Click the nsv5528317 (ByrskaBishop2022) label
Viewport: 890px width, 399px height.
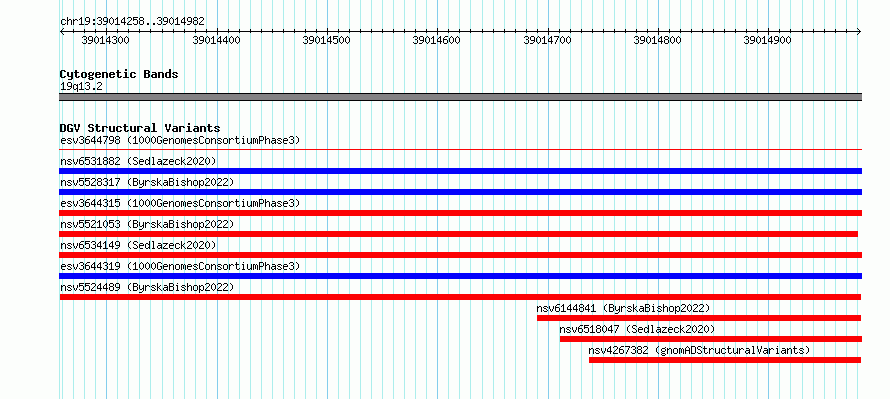[x=147, y=182]
